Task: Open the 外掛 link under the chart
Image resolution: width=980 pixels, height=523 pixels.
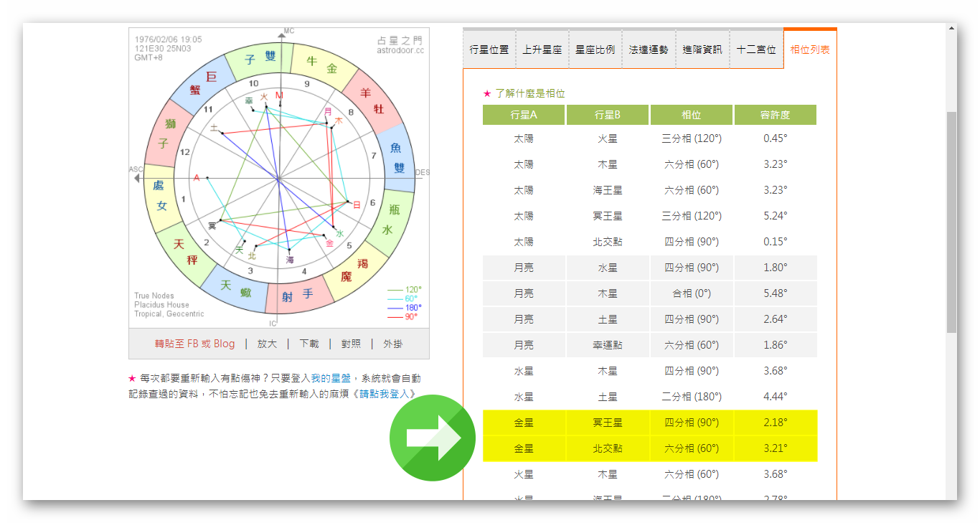Action: pyautogui.click(x=392, y=344)
